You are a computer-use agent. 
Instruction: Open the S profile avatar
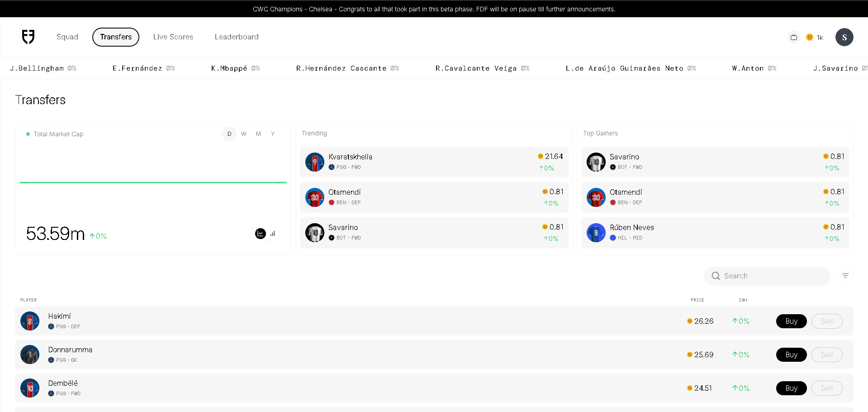(x=844, y=38)
